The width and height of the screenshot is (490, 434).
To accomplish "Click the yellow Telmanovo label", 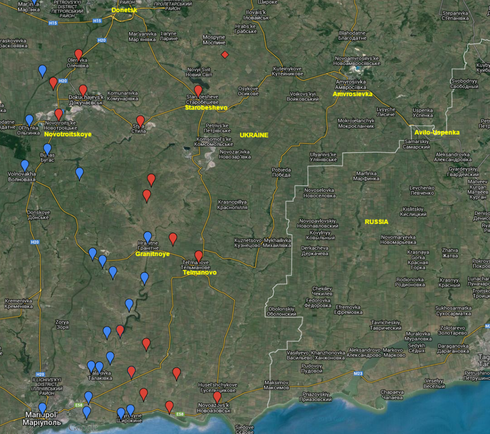I will pyautogui.click(x=200, y=272).
